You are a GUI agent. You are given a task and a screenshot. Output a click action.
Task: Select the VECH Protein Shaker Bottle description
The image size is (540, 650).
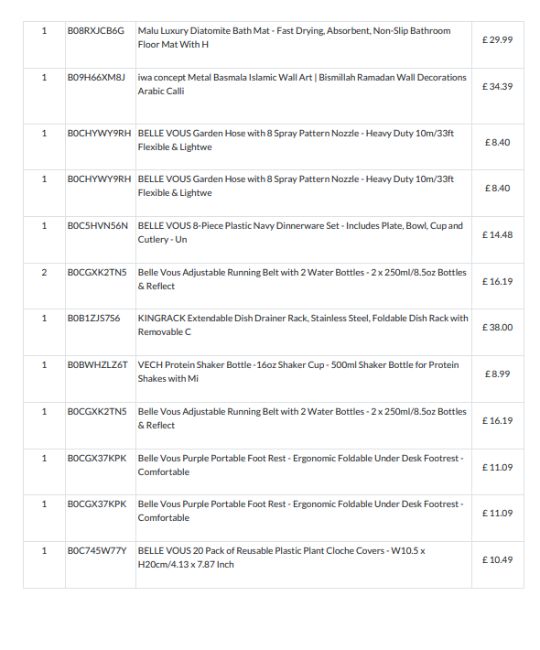298,371
